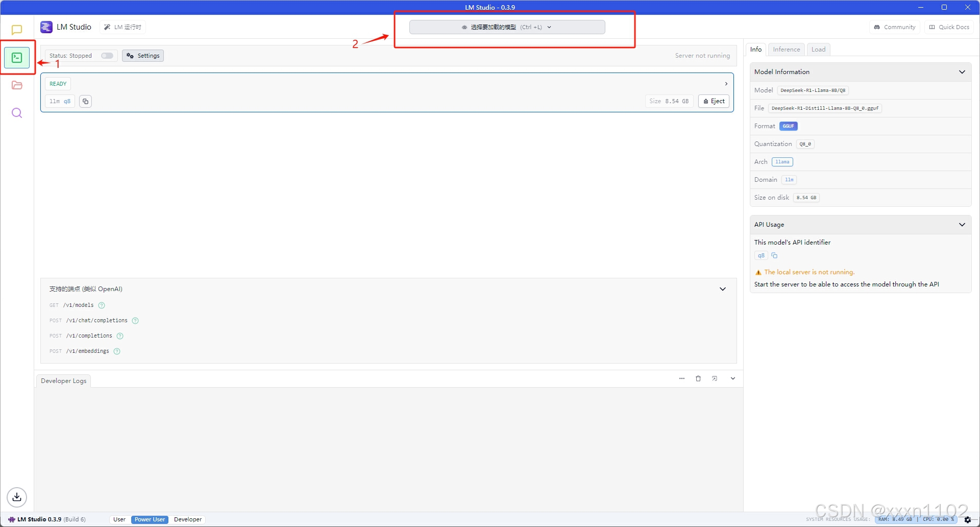Pop out the Developer Logs panel
The width and height of the screenshot is (980, 527).
pos(715,378)
